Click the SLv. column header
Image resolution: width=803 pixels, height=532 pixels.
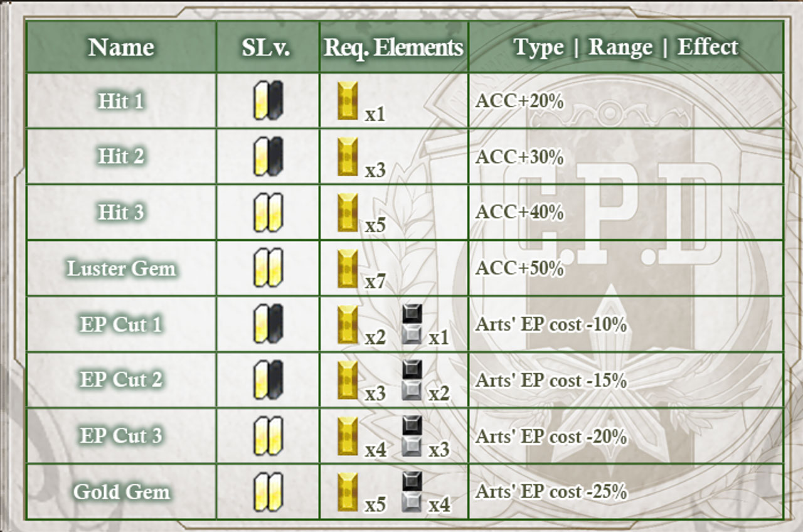(266, 47)
